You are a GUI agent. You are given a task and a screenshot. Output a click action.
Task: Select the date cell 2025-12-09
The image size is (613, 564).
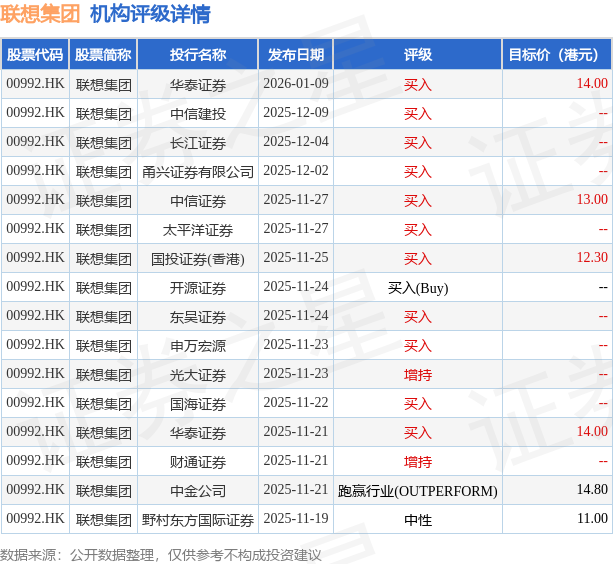click(x=296, y=113)
